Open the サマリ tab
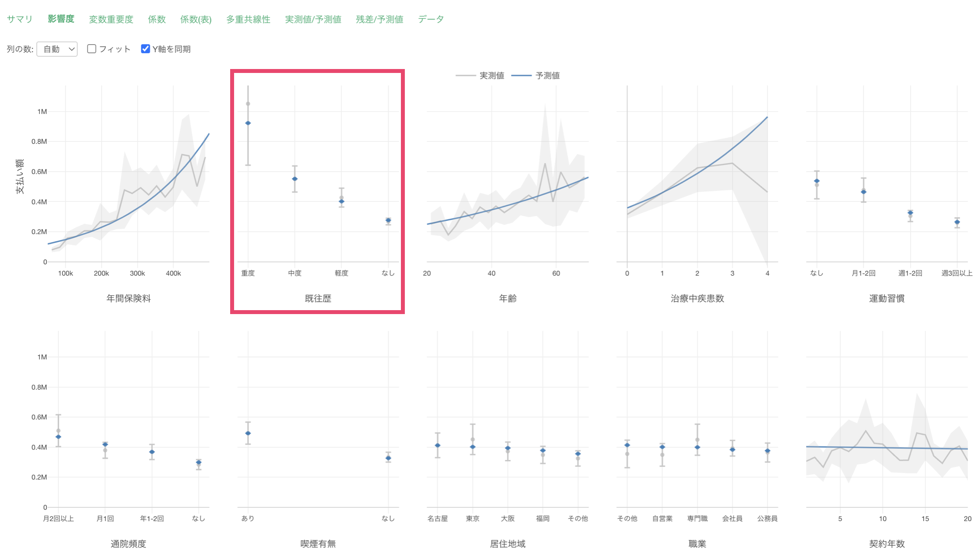This screenshot has width=980, height=560. pyautogui.click(x=20, y=19)
